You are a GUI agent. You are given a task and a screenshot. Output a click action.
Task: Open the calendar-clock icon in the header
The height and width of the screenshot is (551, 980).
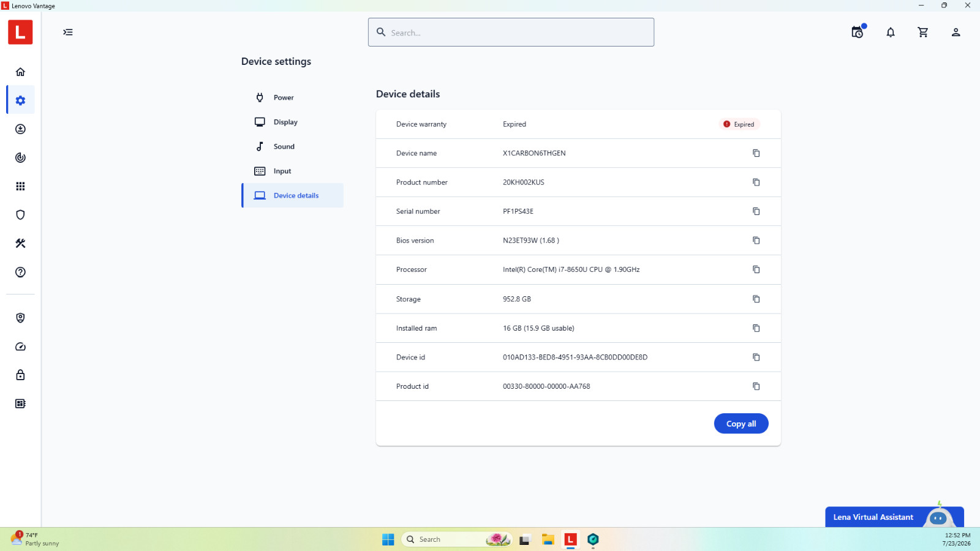click(x=858, y=32)
